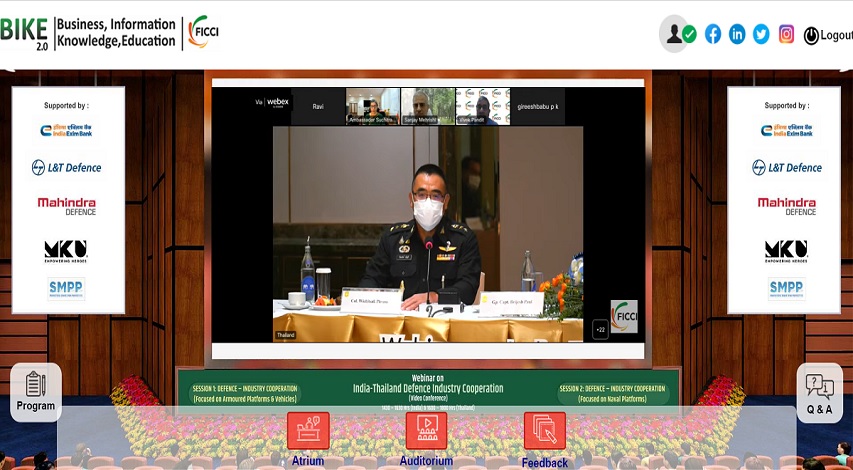Open the Q & A panel
This screenshot has height=470, width=853.
pos(820,393)
